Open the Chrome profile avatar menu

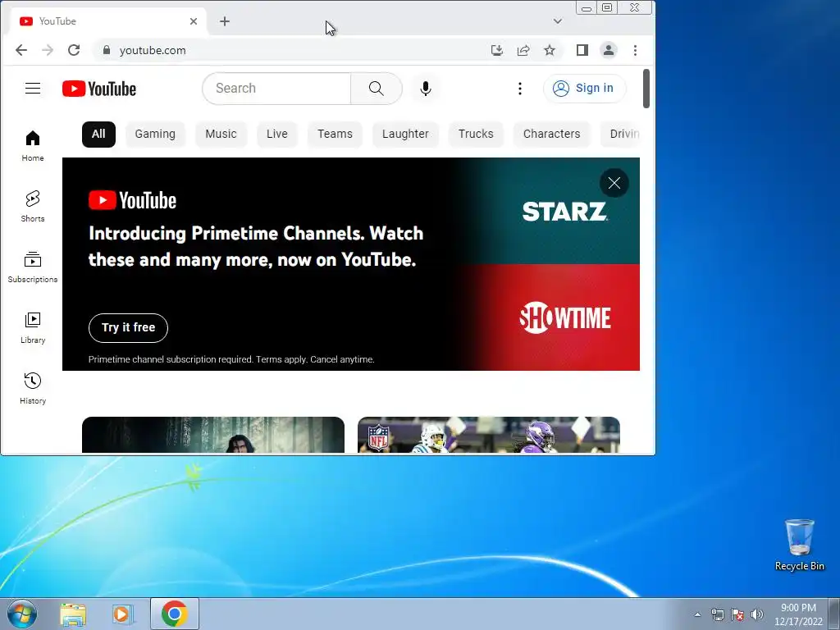[x=609, y=50]
